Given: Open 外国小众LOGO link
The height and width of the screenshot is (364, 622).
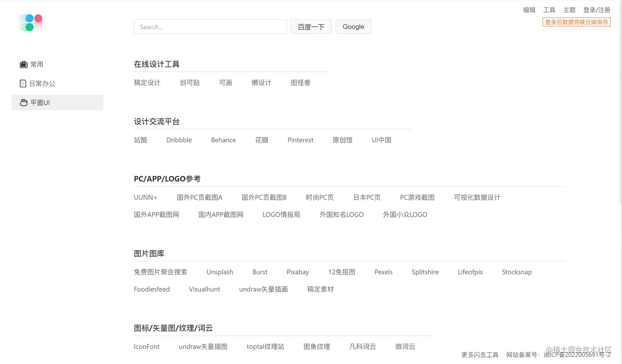Looking at the screenshot, I should coord(405,215).
